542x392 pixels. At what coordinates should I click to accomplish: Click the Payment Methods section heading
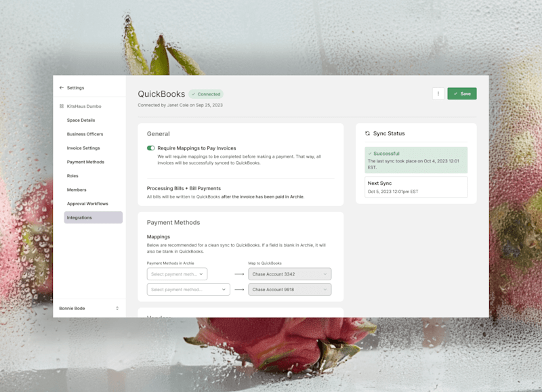173,223
